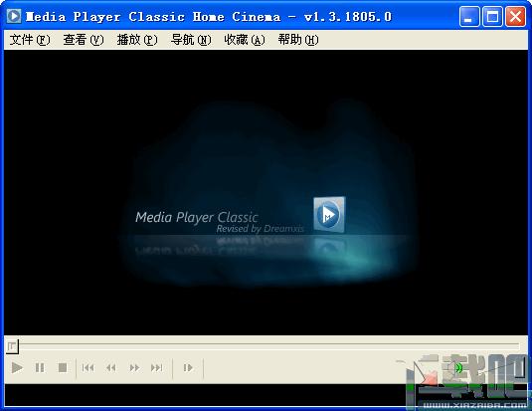Close the Media Player Classic window
Viewport: 532px width, 411px height.
tap(516, 16)
